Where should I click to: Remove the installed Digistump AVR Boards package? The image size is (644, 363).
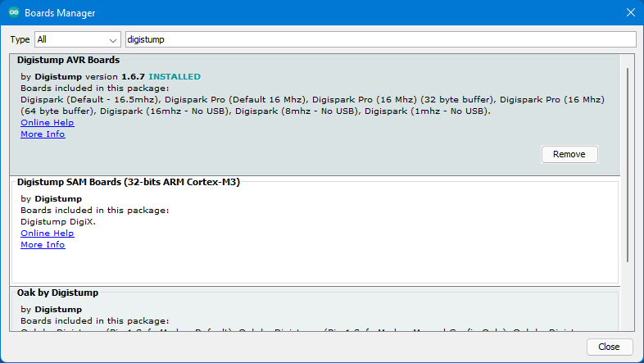tap(569, 154)
